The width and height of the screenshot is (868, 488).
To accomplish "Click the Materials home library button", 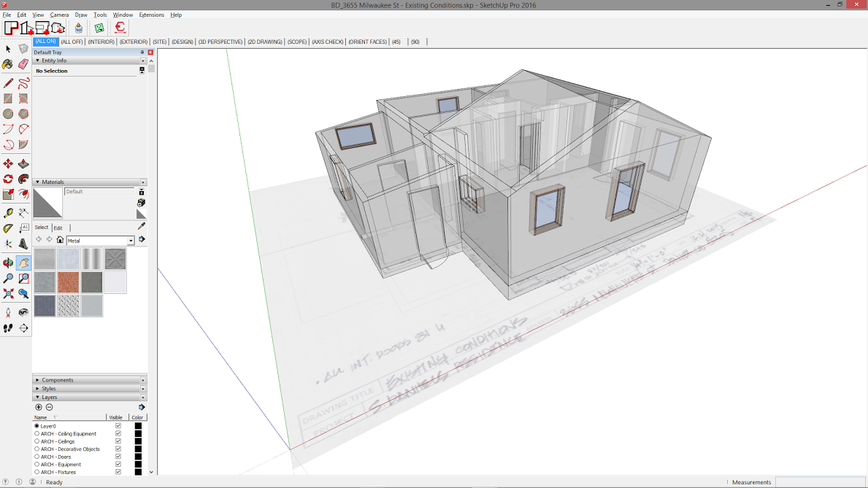I will pyautogui.click(x=60, y=239).
